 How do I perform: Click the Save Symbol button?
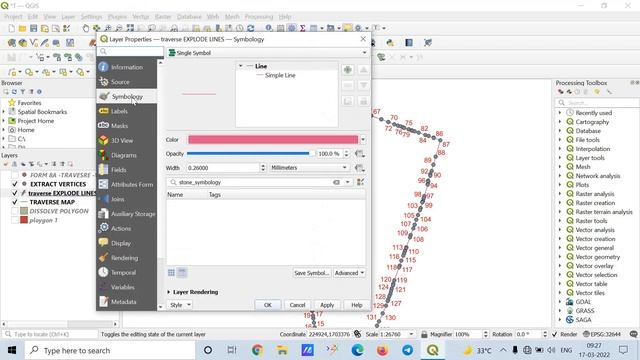tap(311, 273)
